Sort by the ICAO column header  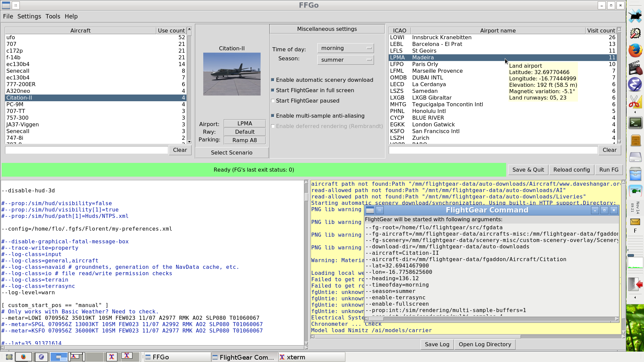[400, 31]
